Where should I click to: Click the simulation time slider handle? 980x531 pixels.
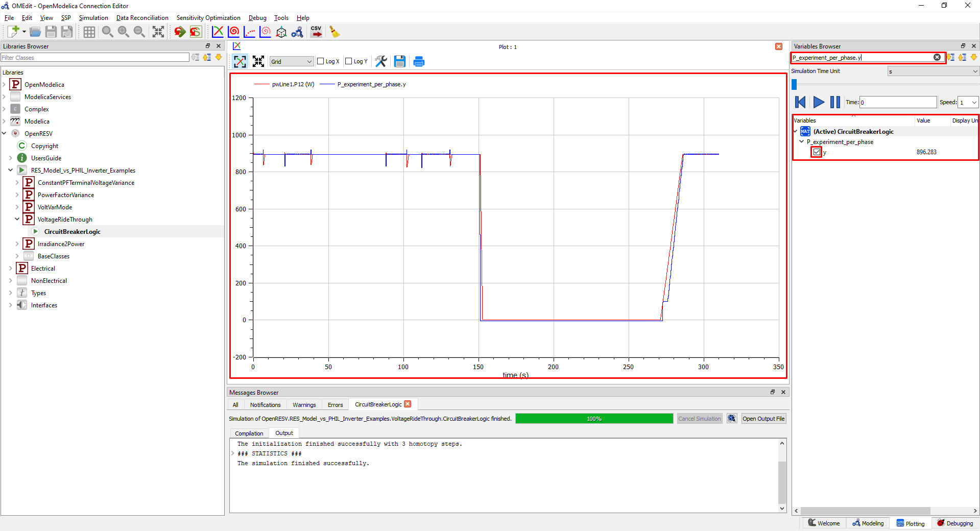click(x=794, y=85)
